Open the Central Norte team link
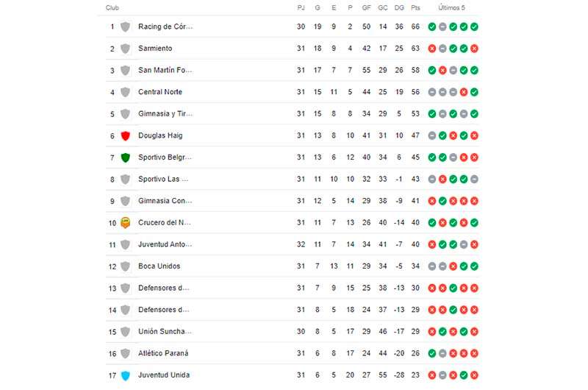Image resolution: width=588 pixels, height=390 pixels. (x=160, y=92)
